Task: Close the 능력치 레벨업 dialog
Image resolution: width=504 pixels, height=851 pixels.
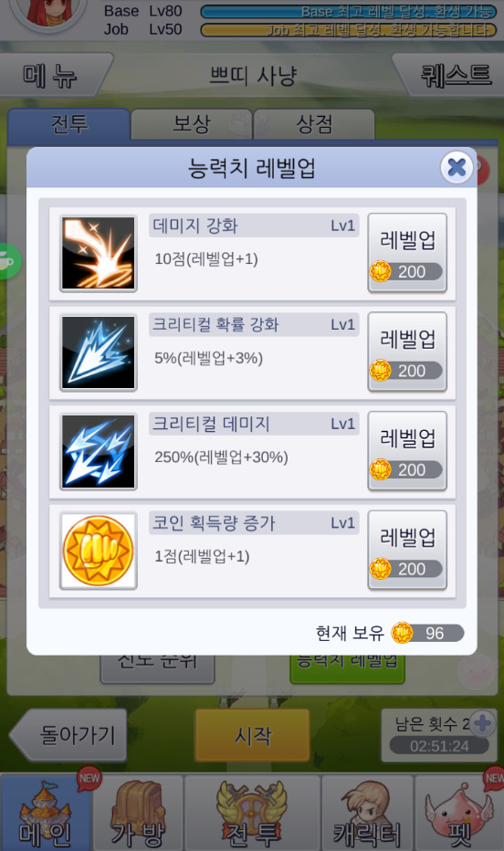Action: 457,167
